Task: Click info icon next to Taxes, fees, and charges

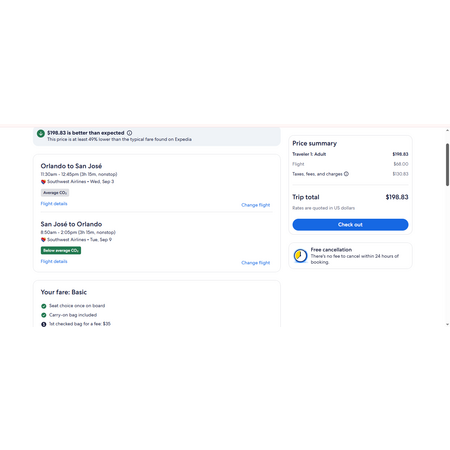Action: pyautogui.click(x=346, y=174)
